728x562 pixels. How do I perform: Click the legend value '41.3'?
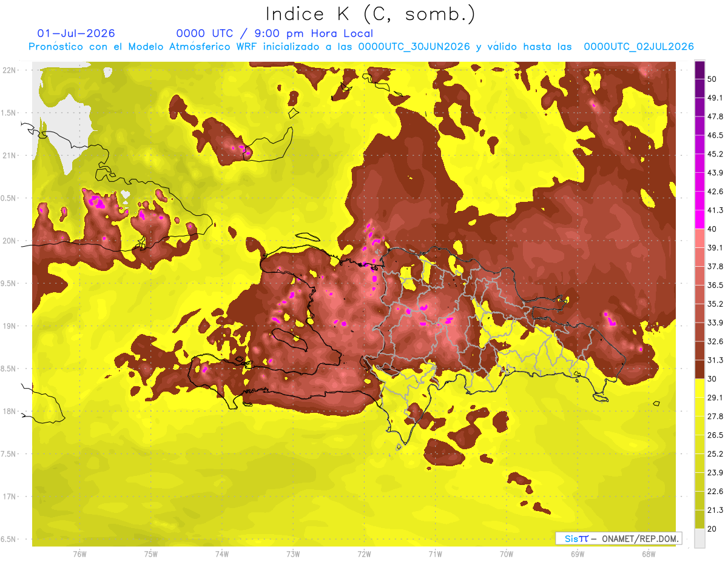coord(715,210)
